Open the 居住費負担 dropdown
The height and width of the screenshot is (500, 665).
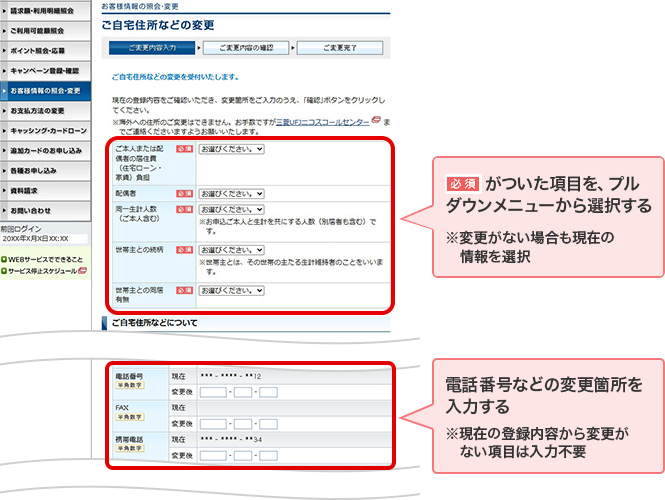point(232,149)
